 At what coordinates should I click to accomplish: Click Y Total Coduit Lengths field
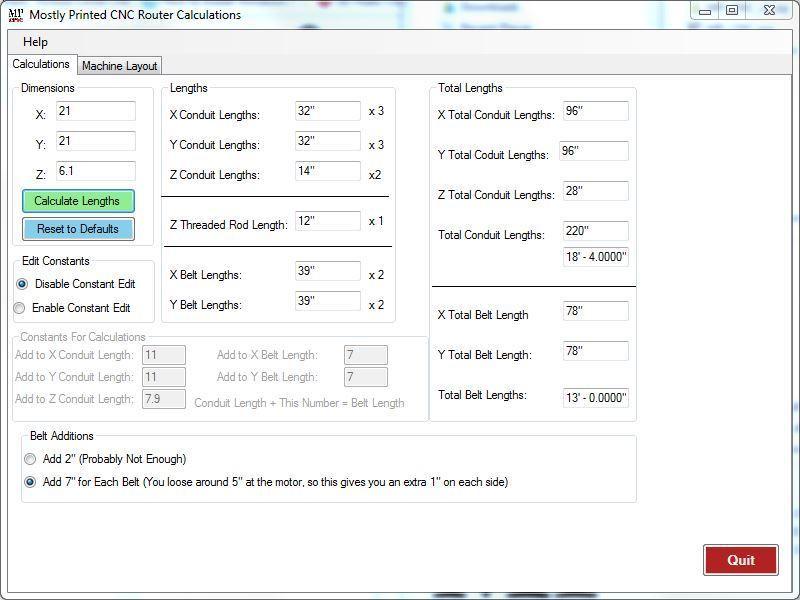(594, 151)
